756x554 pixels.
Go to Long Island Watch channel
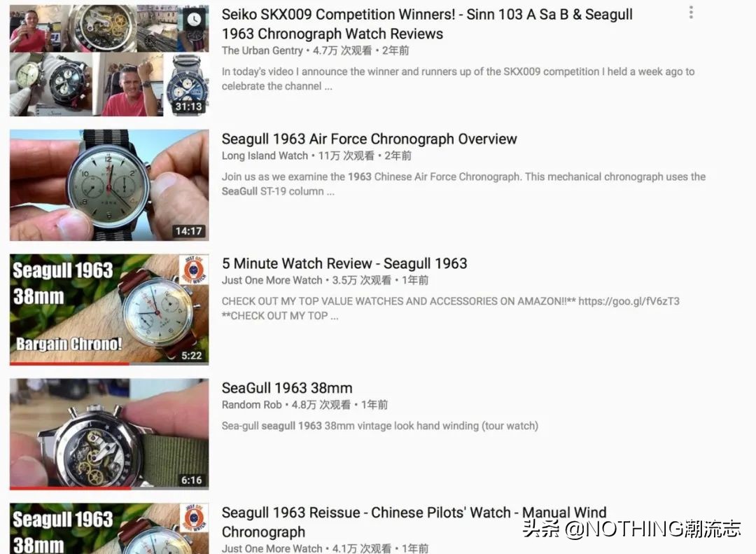pos(265,156)
